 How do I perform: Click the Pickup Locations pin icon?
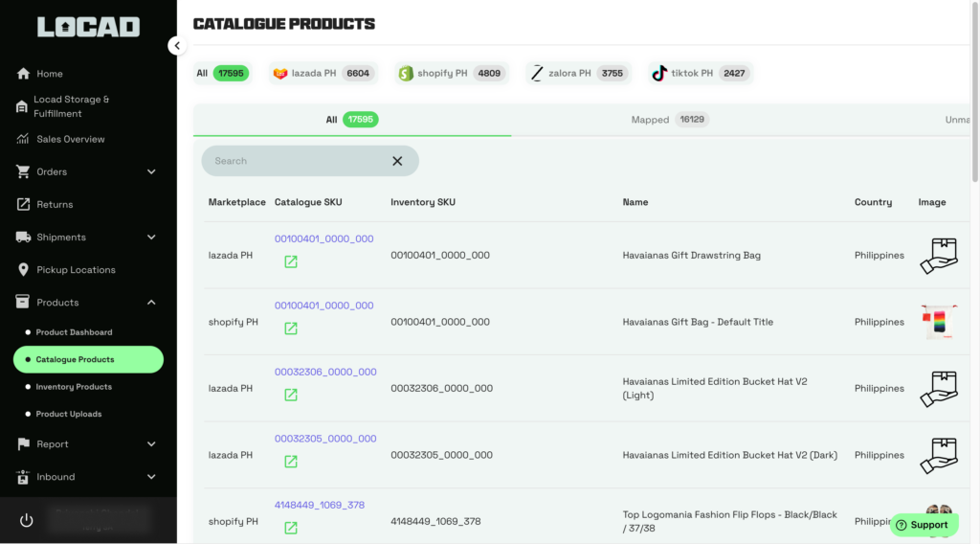click(23, 270)
